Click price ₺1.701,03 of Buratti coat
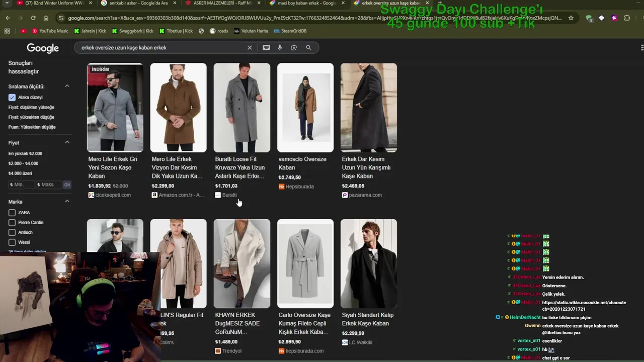Screen dimensions: 644x362 click(x=226, y=186)
